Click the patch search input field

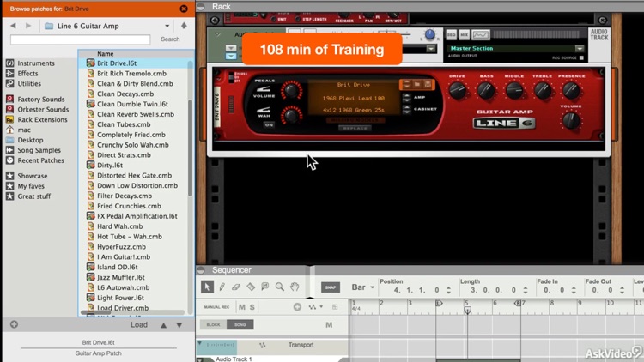click(80, 39)
